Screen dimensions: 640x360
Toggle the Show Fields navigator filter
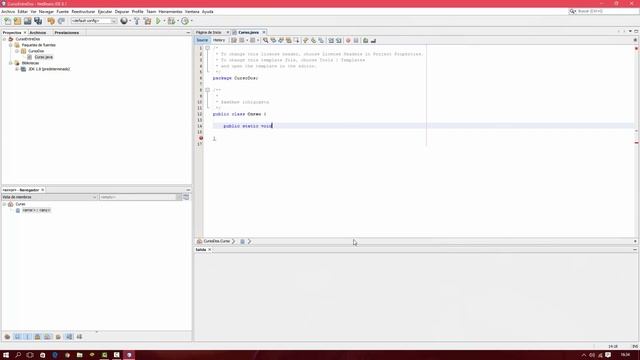pyautogui.click(x=18, y=337)
